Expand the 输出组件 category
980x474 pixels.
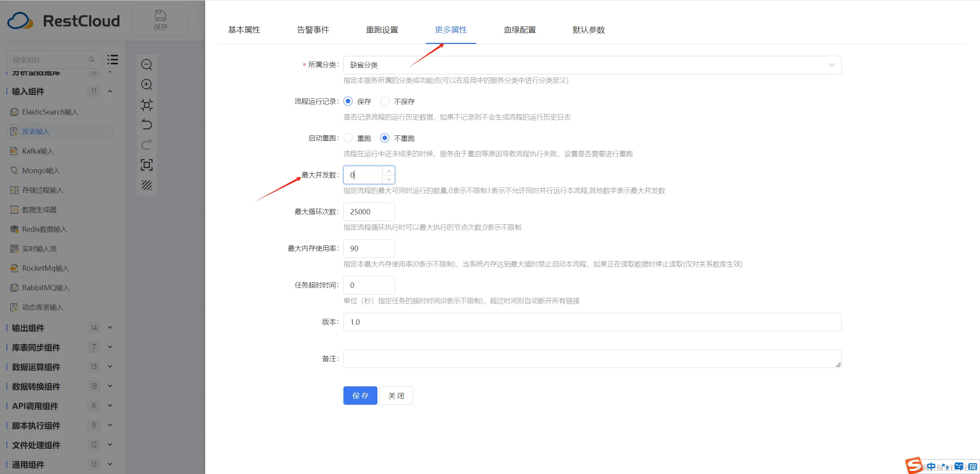[x=110, y=328]
